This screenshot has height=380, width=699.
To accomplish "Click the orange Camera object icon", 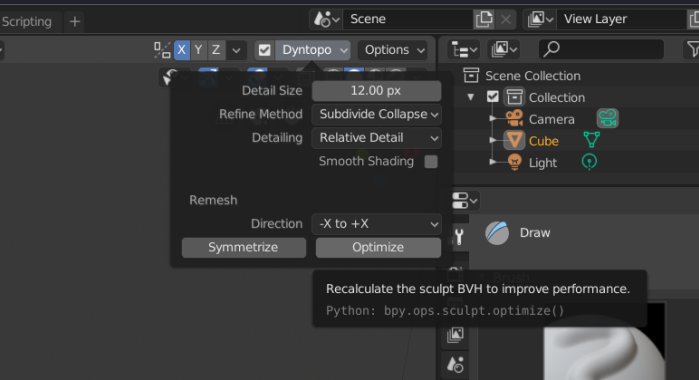I will click(514, 119).
